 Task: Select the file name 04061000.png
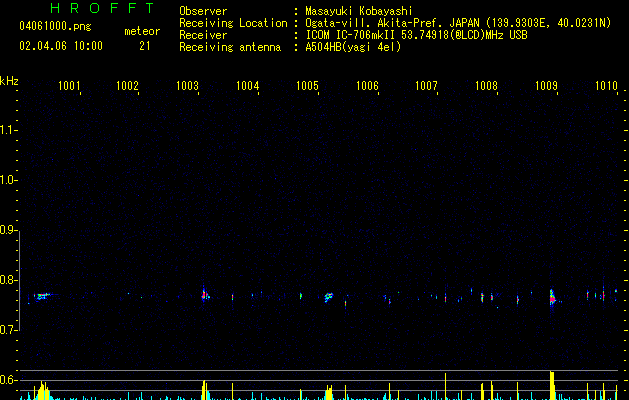(55, 27)
